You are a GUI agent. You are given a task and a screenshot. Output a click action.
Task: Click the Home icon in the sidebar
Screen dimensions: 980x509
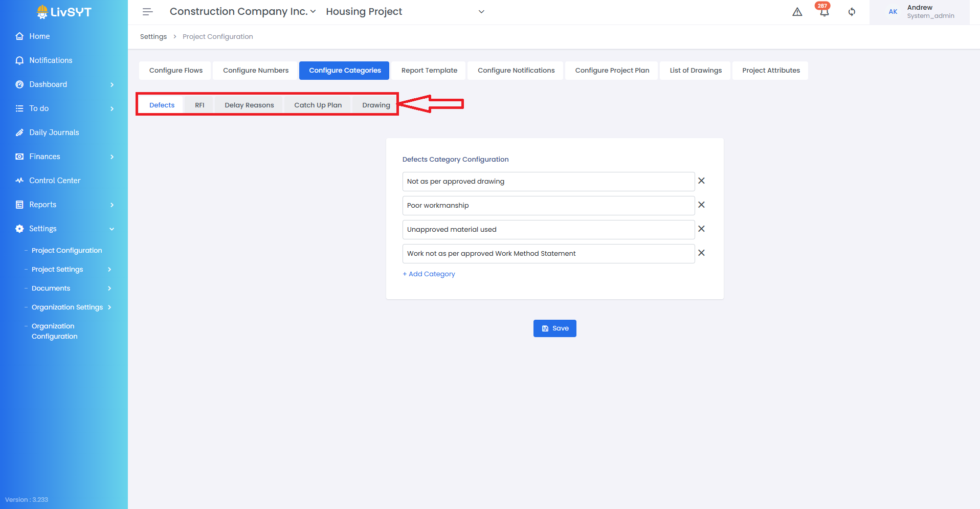click(19, 36)
